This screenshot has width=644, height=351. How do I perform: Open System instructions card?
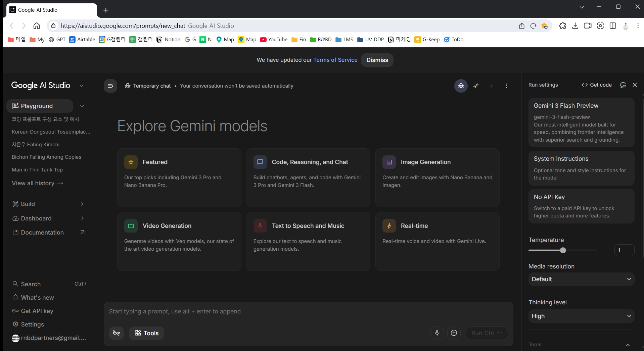581,168
